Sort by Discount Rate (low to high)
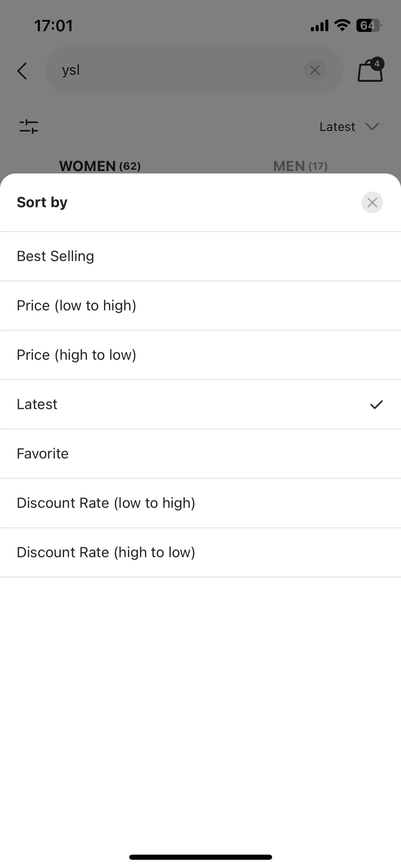Screen dimensions: 401x868 (200, 503)
